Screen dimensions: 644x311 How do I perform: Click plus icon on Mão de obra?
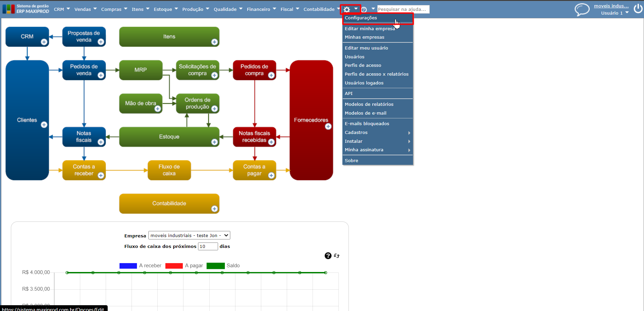(x=158, y=109)
